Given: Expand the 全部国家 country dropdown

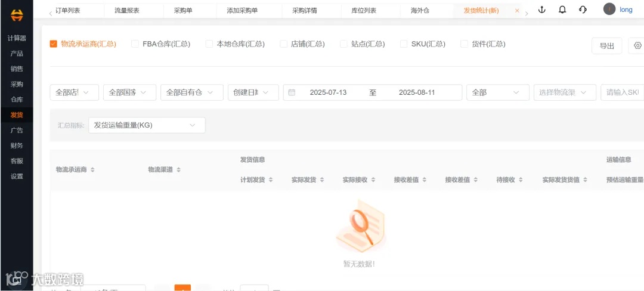Looking at the screenshot, I should click(130, 92).
